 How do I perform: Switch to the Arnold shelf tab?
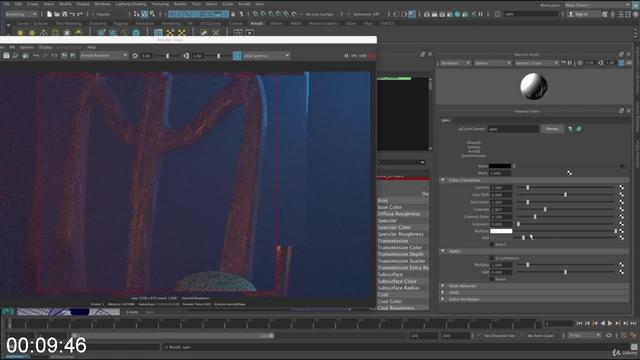click(256, 24)
